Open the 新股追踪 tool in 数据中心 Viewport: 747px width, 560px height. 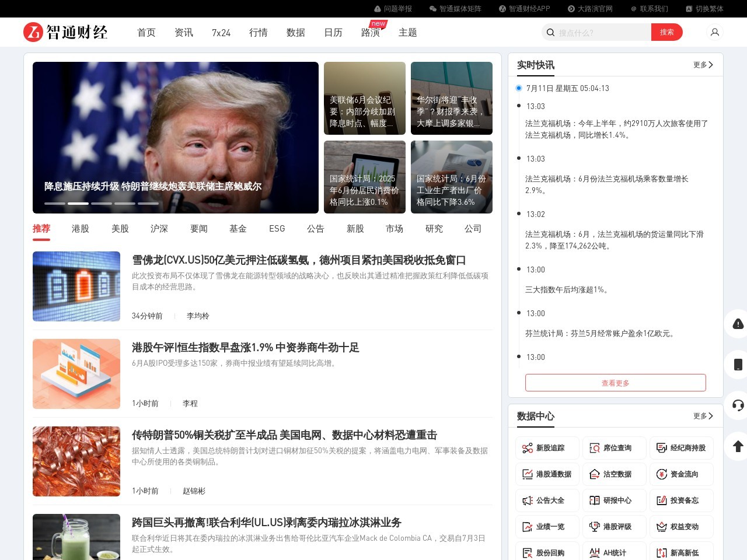pos(546,447)
